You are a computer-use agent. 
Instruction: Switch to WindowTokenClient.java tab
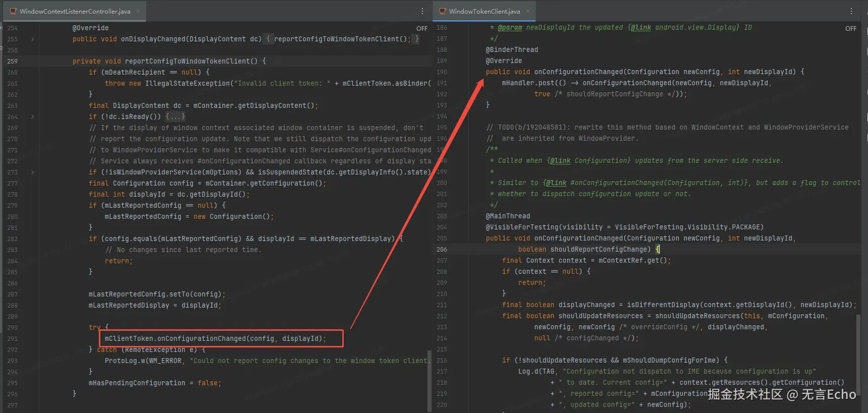[484, 11]
